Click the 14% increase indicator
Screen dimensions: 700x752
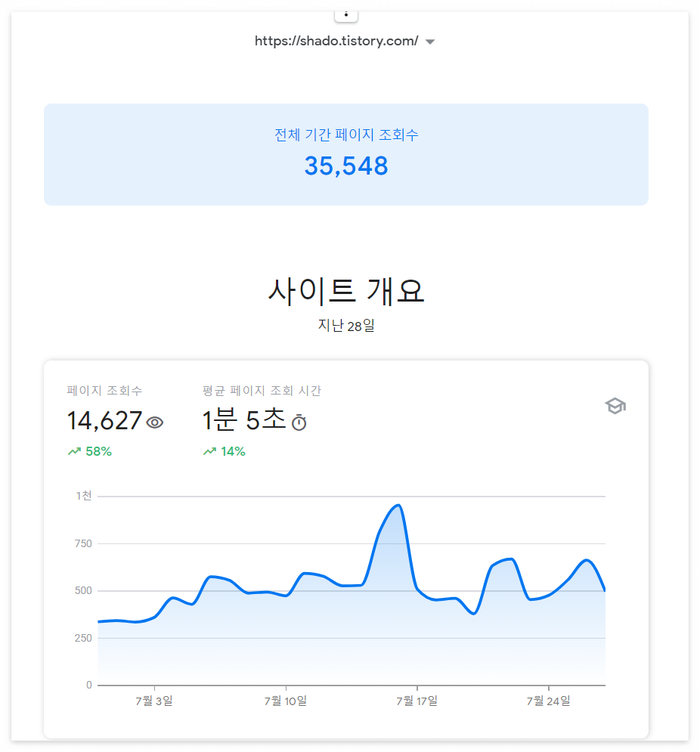point(233,451)
